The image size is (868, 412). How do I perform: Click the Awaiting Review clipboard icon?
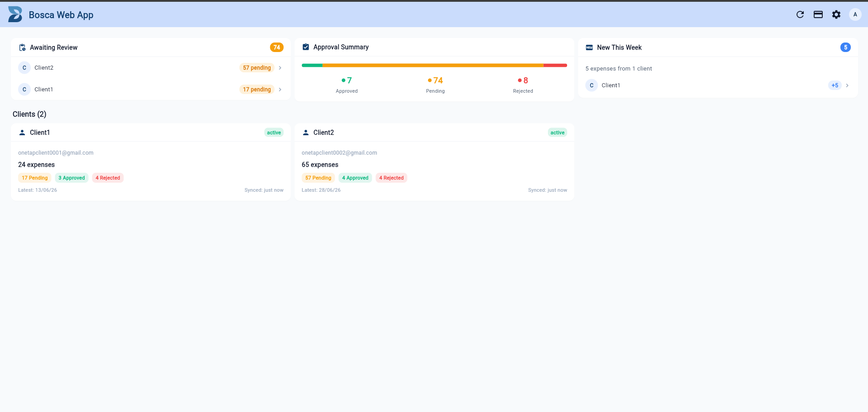point(22,47)
